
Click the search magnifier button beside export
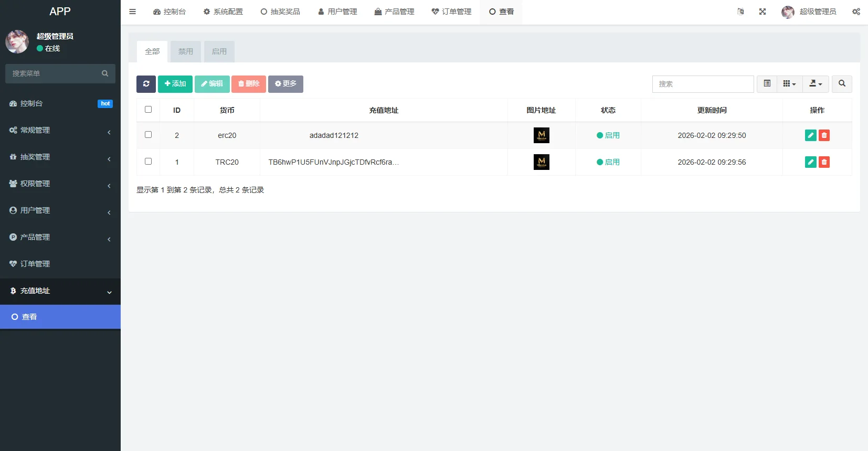click(842, 84)
